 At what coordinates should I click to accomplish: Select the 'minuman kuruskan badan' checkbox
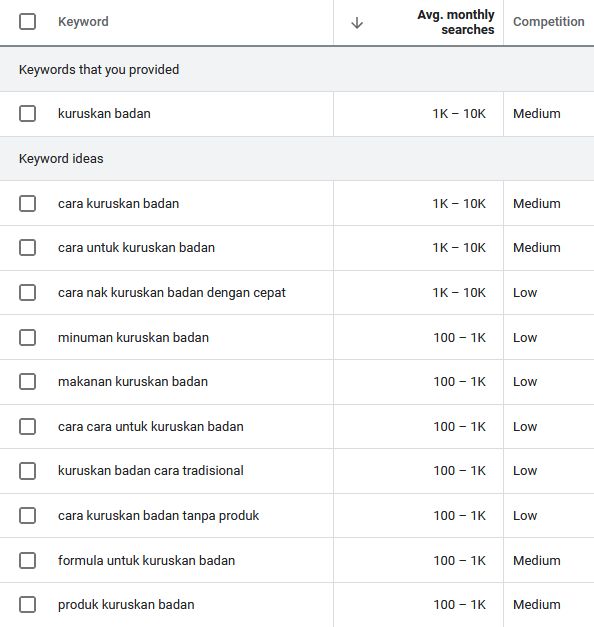pyautogui.click(x=28, y=337)
